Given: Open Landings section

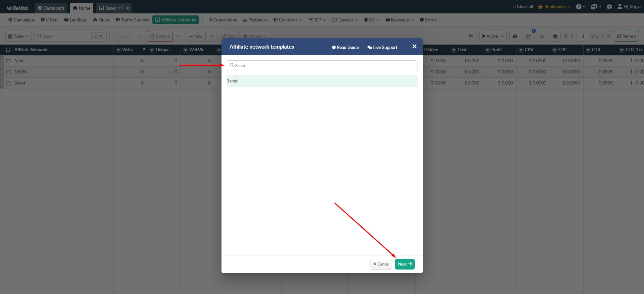Looking at the screenshot, I should click(x=76, y=20).
